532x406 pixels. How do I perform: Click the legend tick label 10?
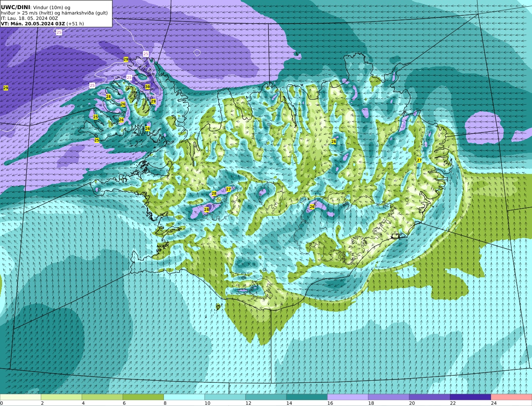click(207, 403)
